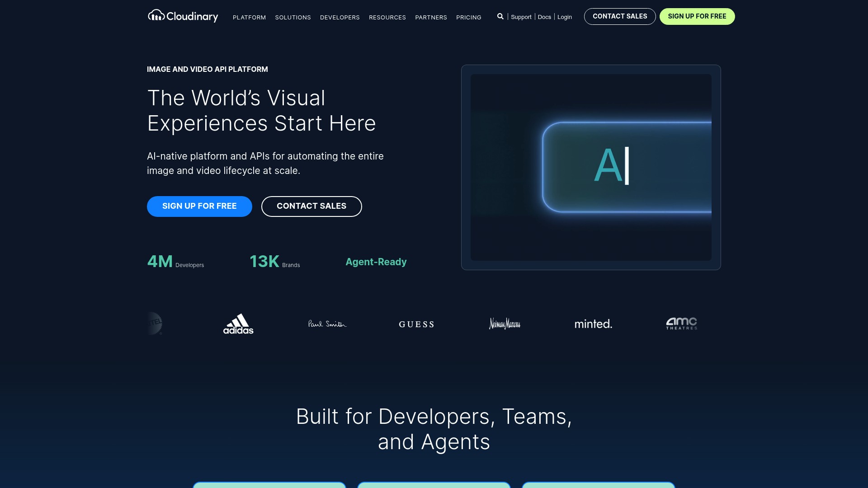This screenshot has width=868, height=488.
Task: Click the GUESS brand logo
Action: pos(416,324)
